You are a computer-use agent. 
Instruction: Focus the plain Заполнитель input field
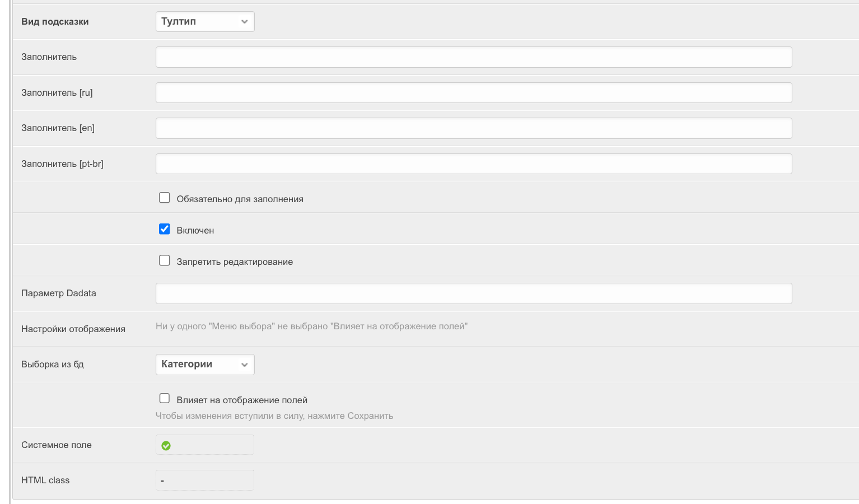tap(473, 57)
